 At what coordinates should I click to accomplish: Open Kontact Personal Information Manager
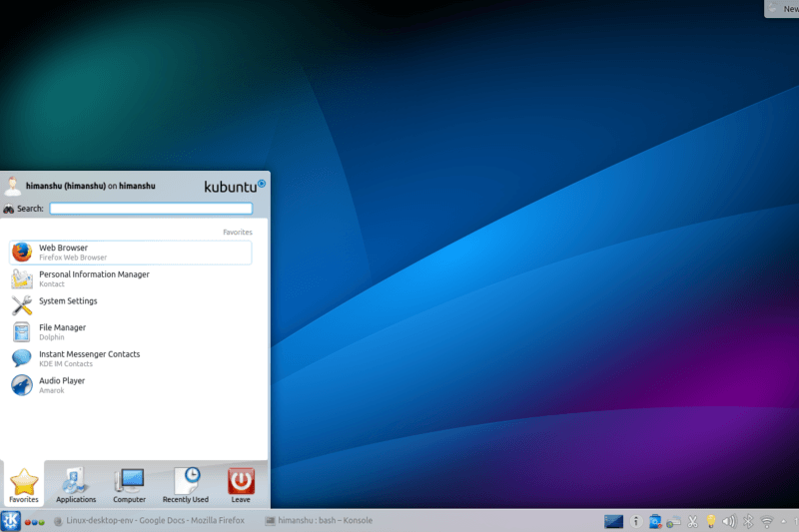[131, 279]
